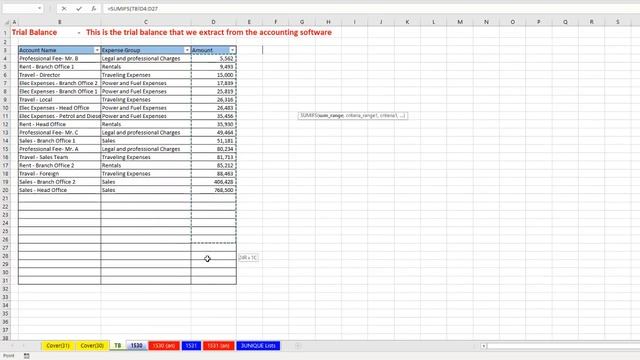Open the 3UNIQUE Lists sheet tab

258,346
